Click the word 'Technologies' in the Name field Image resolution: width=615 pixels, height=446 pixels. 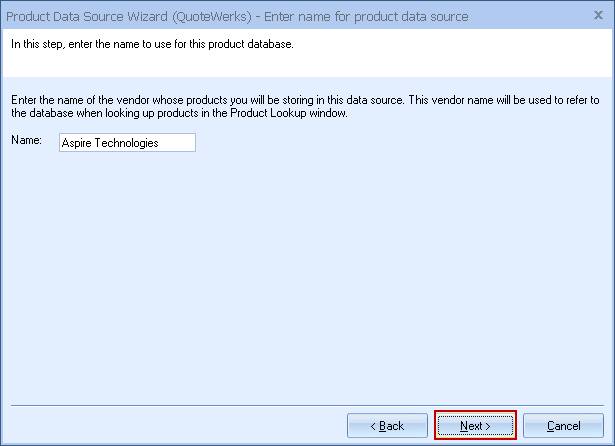pos(127,143)
